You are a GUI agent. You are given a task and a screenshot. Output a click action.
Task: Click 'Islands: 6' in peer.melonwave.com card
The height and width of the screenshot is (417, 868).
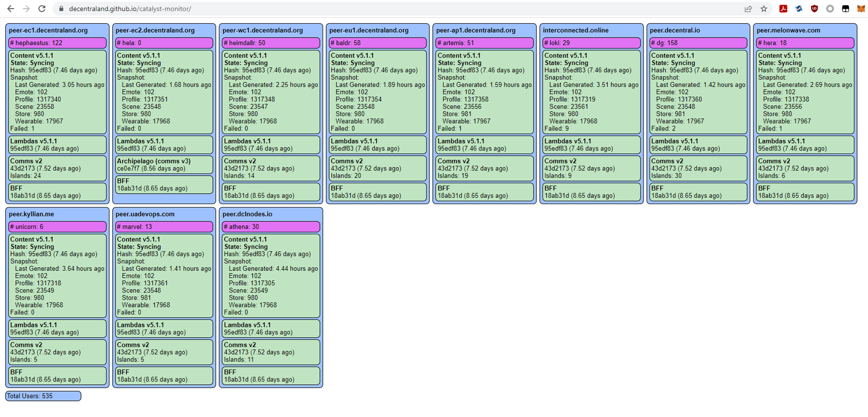771,176
